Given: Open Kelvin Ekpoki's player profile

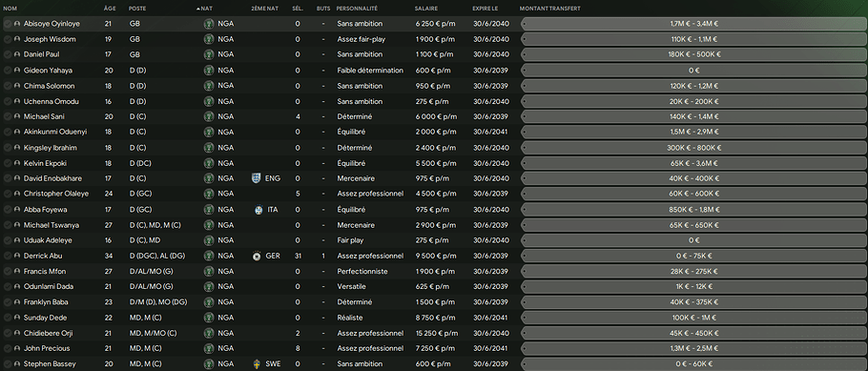Looking at the screenshot, I should point(46,163).
